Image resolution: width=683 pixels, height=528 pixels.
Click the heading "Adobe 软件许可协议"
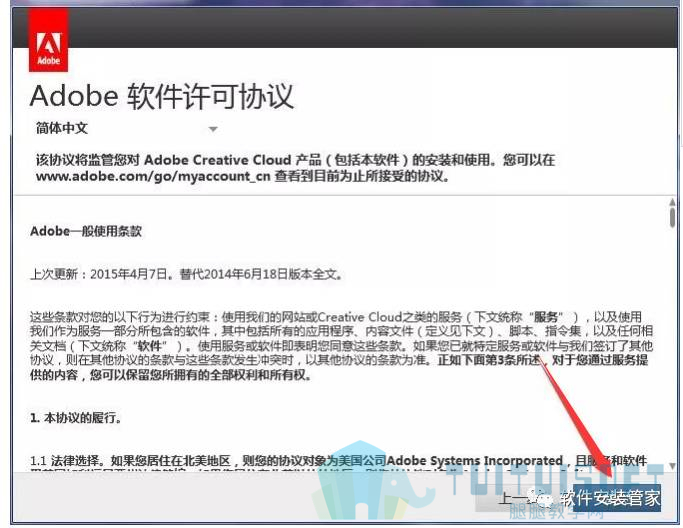[162, 96]
